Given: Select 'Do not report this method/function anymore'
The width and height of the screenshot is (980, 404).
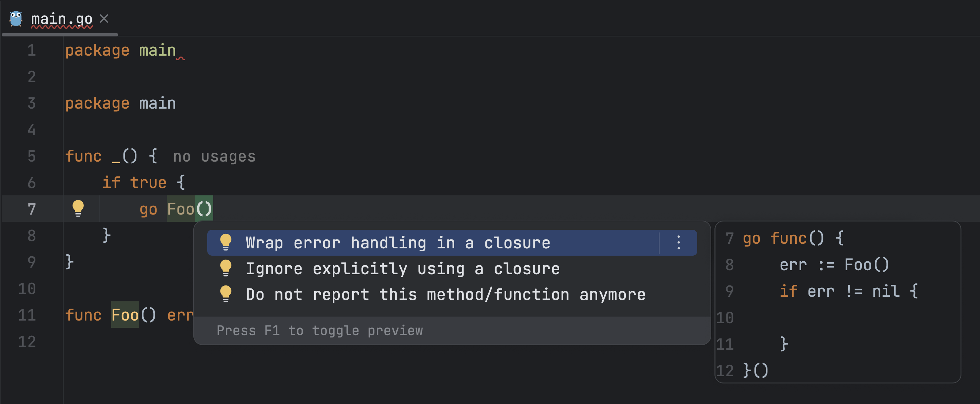Looking at the screenshot, I should point(445,294).
